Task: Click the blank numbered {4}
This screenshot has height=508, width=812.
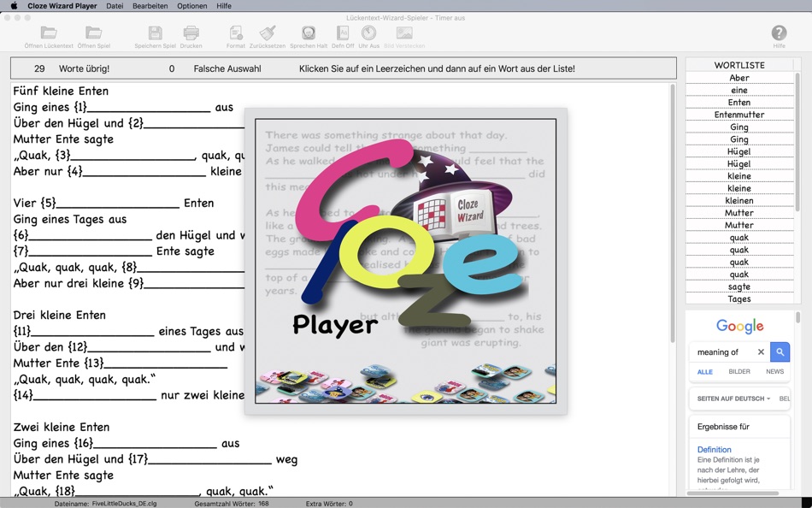Action: coord(137,171)
